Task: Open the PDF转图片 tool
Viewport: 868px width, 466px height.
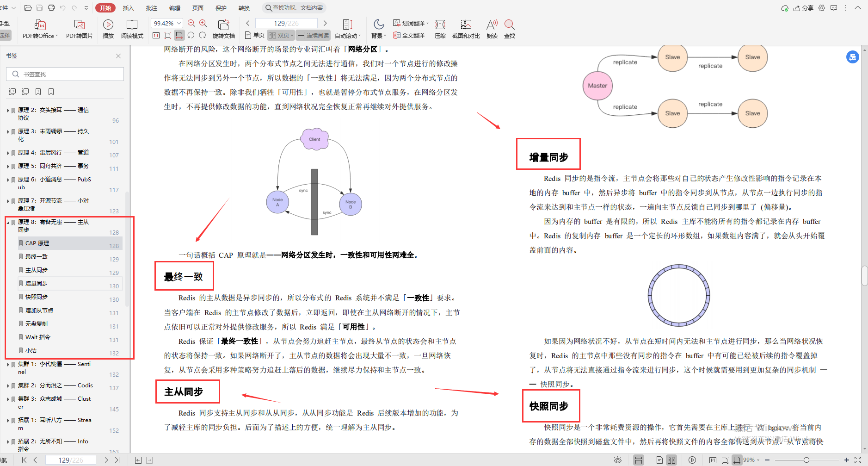Action: [79, 28]
